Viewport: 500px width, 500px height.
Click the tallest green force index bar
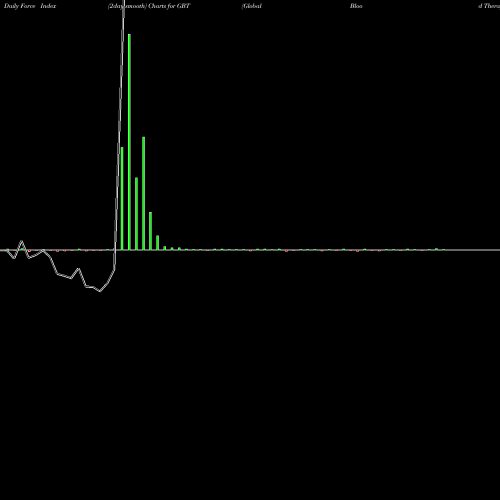click(129, 142)
